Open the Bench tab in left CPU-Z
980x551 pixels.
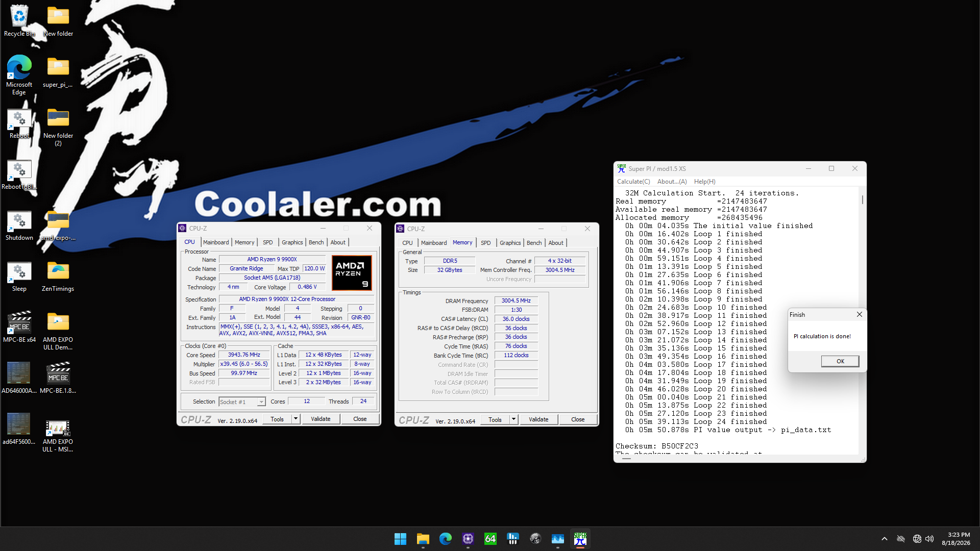[x=316, y=242]
